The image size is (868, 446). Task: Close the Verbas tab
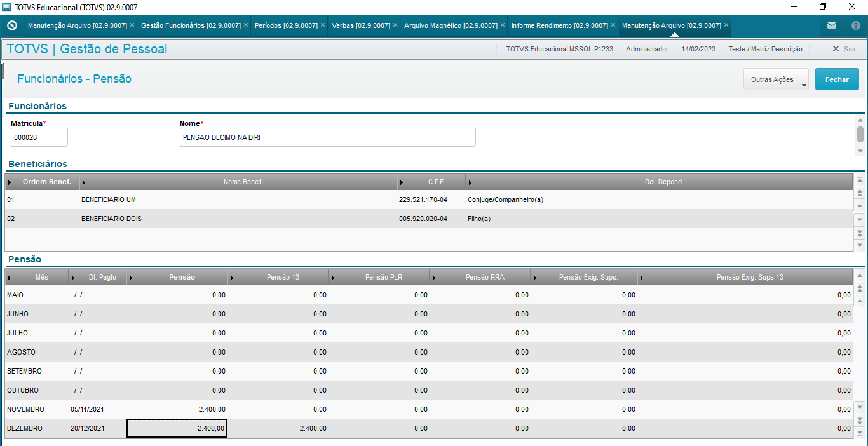(395, 25)
